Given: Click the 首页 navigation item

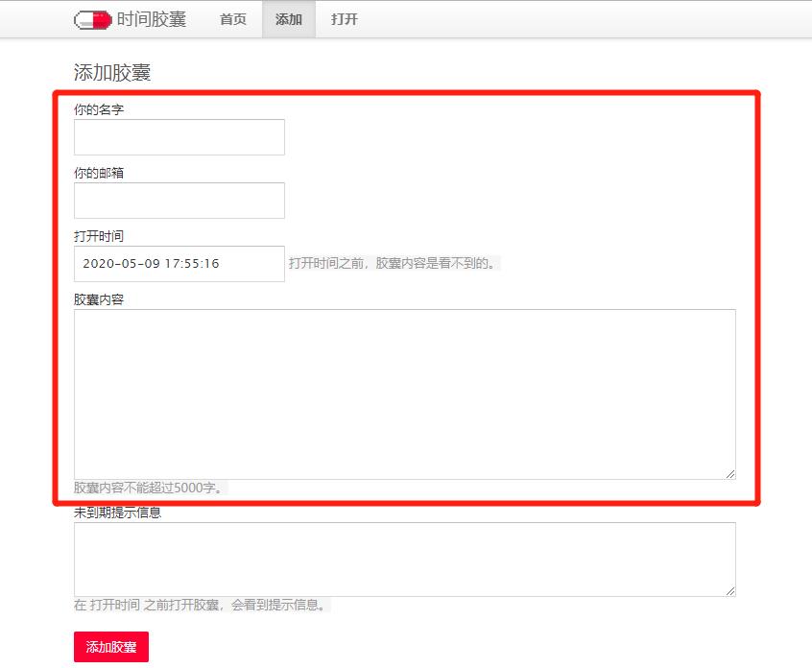Looking at the screenshot, I should click(x=231, y=18).
